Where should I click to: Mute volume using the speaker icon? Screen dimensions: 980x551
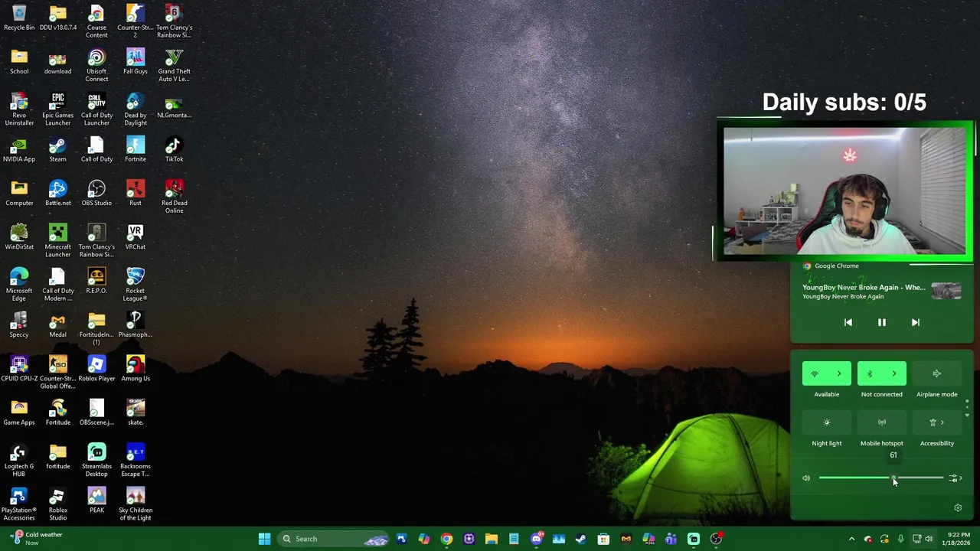click(x=806, y=478)
